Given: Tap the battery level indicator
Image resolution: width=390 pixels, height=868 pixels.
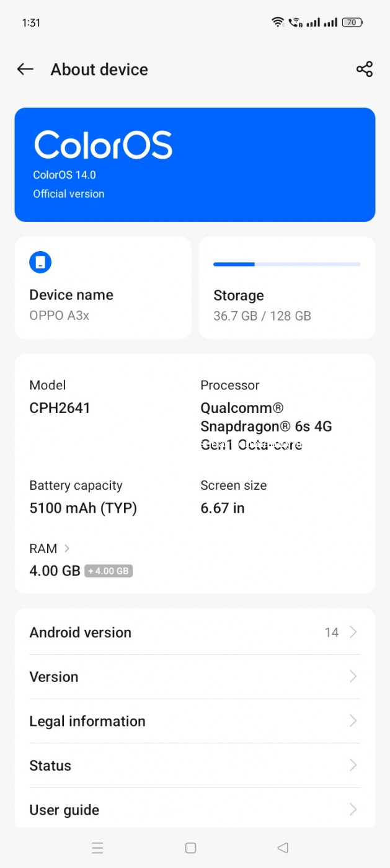Looking at the screenshot, I should (352, 22).
